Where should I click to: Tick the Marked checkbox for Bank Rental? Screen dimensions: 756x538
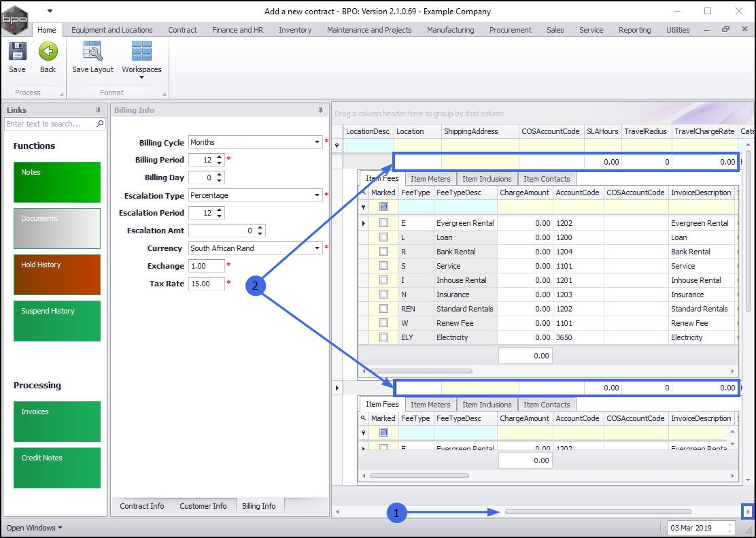coord(383,252)
